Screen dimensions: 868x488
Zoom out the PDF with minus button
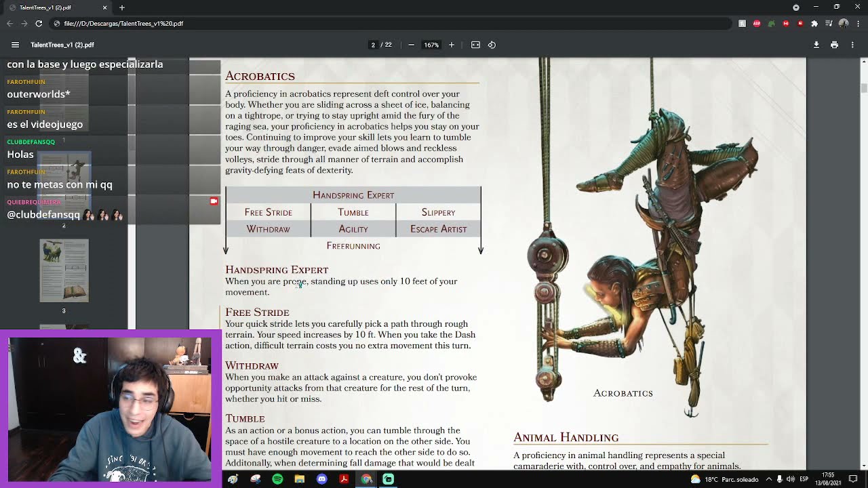click(411, 45)
